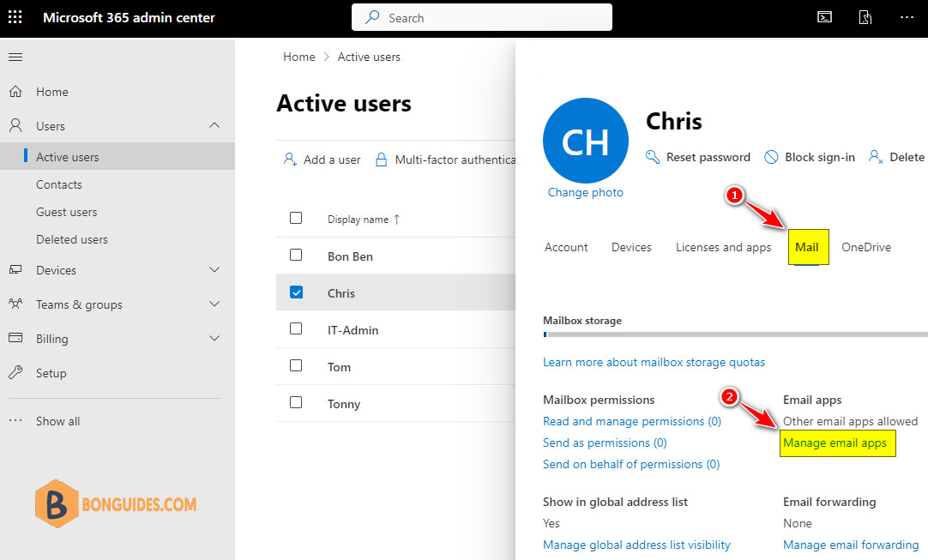This screenshot has width=928, height=560.
Task: Click Manage email forwarding link
Action: (x=851, y=545)
